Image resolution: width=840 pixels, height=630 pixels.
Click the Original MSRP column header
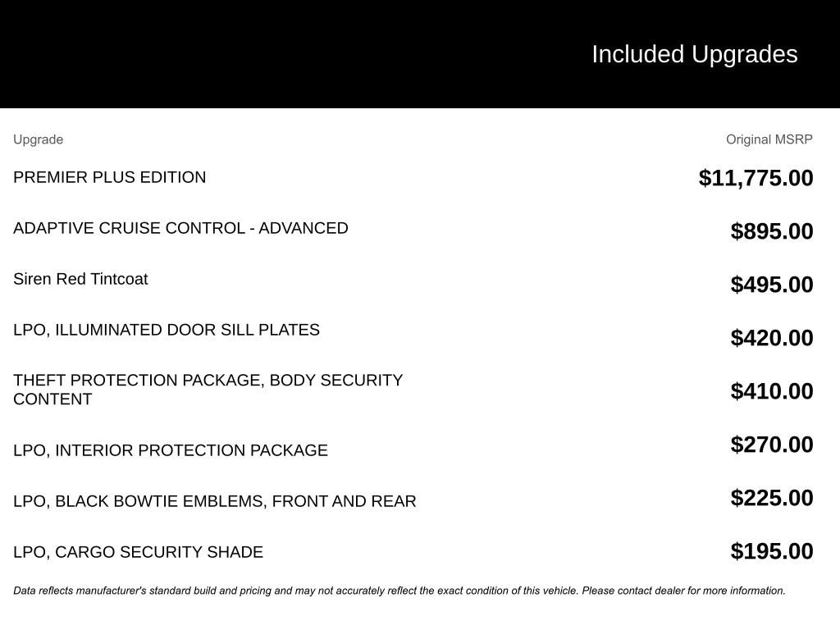point(769,139)
